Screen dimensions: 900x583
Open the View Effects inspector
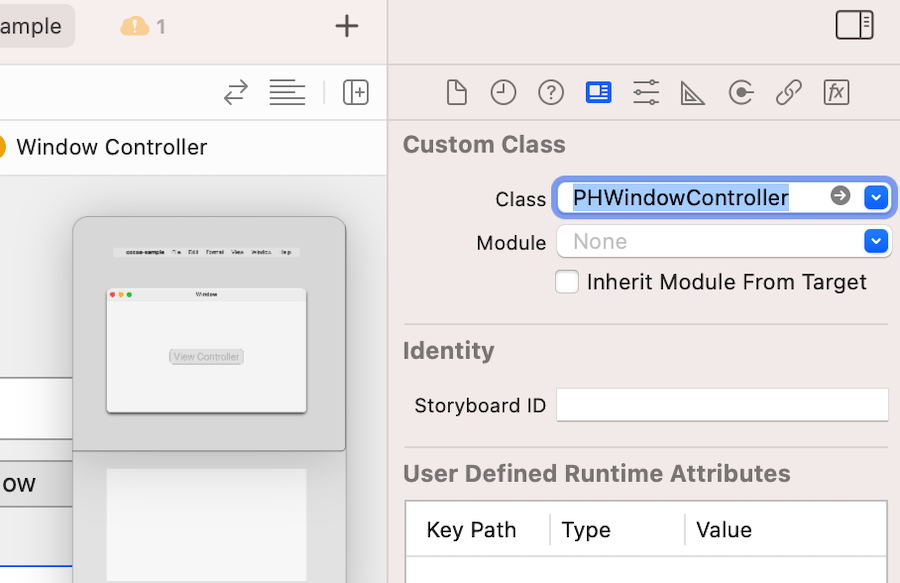click(836, 93)
